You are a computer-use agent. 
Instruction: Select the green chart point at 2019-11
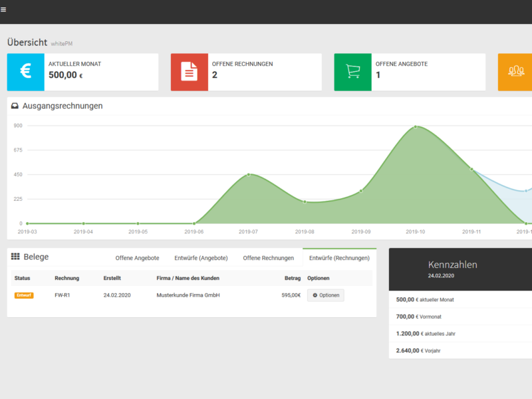pyautogui.click(x=471, y=170)
